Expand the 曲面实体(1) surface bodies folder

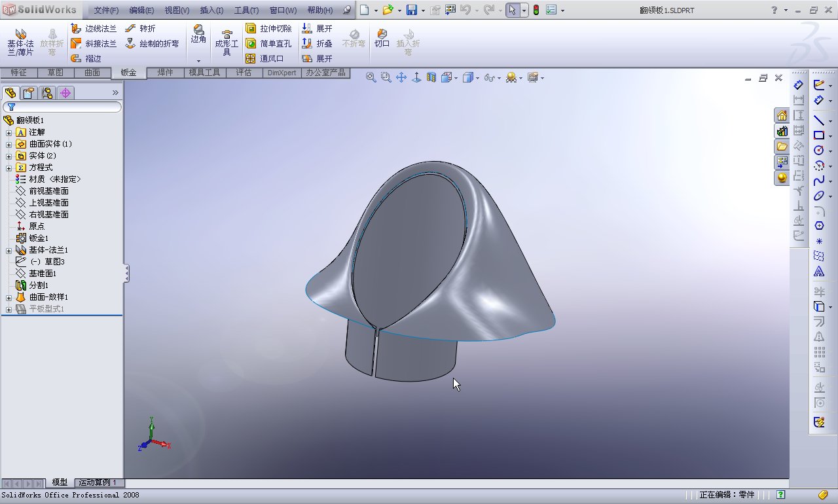point(9,144)
